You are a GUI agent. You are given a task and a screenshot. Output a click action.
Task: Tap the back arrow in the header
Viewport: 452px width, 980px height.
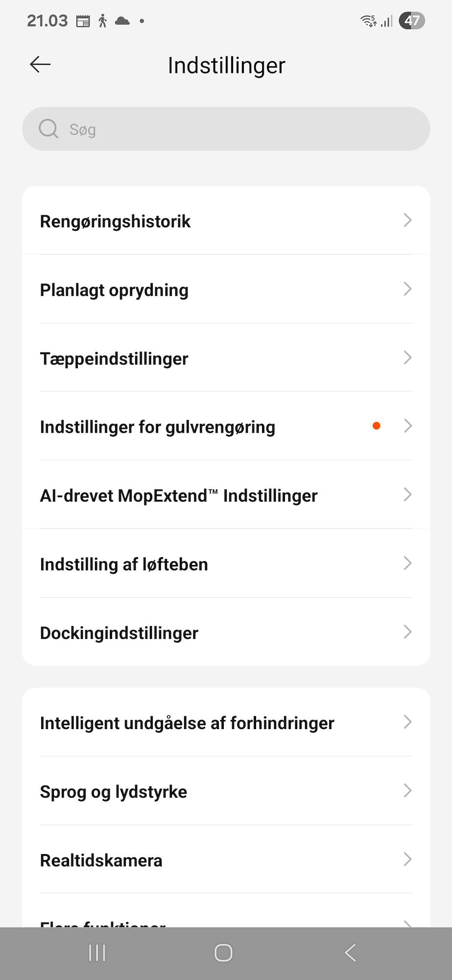click(x=40, y=64)
